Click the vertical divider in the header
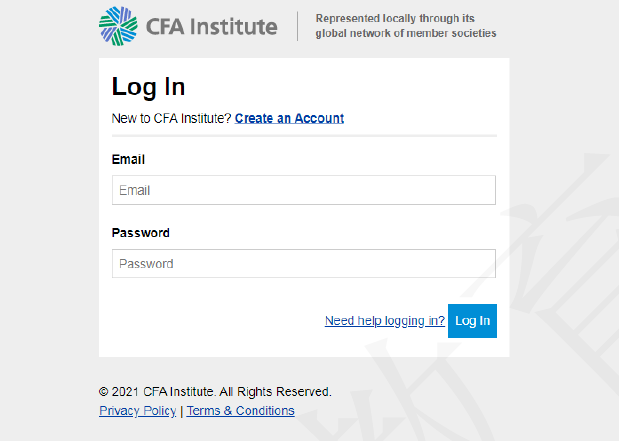The width and height of the screenshot is (619, 441). (x=298, y=26)
